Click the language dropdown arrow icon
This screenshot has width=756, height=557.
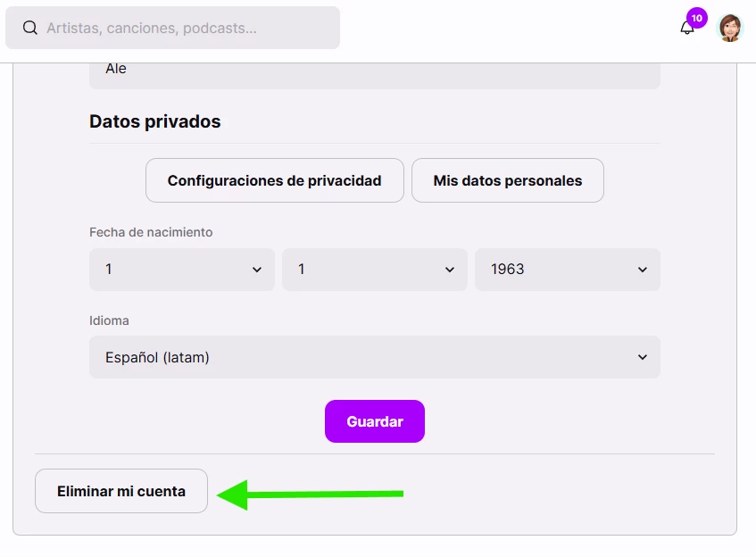click(643, 357)
